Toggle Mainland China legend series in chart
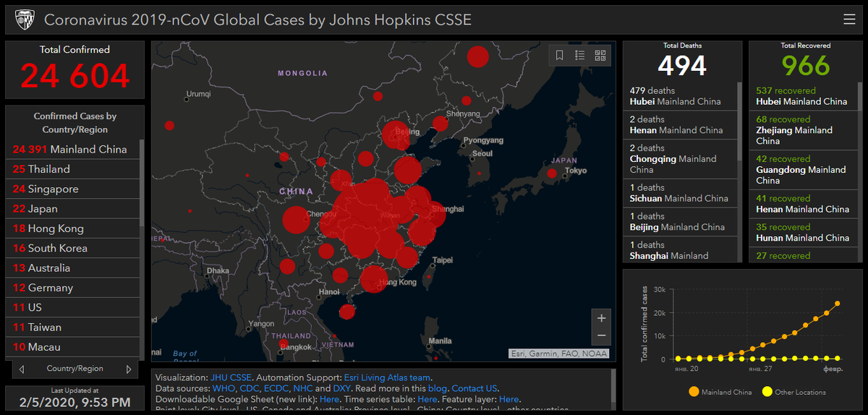This screenshot has width=868, height=415. pos(720,392)
